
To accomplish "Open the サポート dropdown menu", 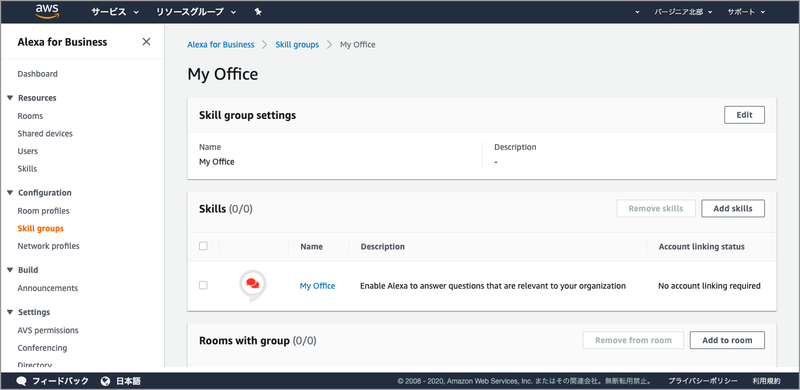I will (746, 12).
